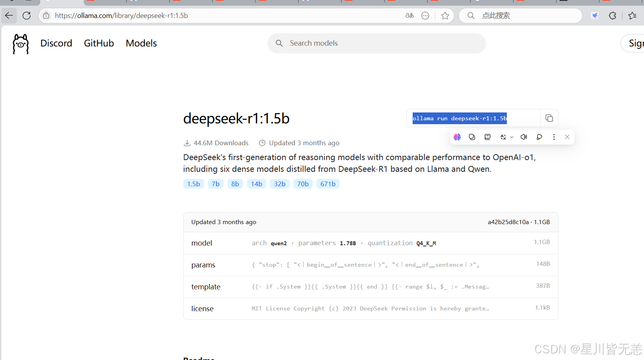
Task: Click the selected ollama run command text
Action: [460, 118]
